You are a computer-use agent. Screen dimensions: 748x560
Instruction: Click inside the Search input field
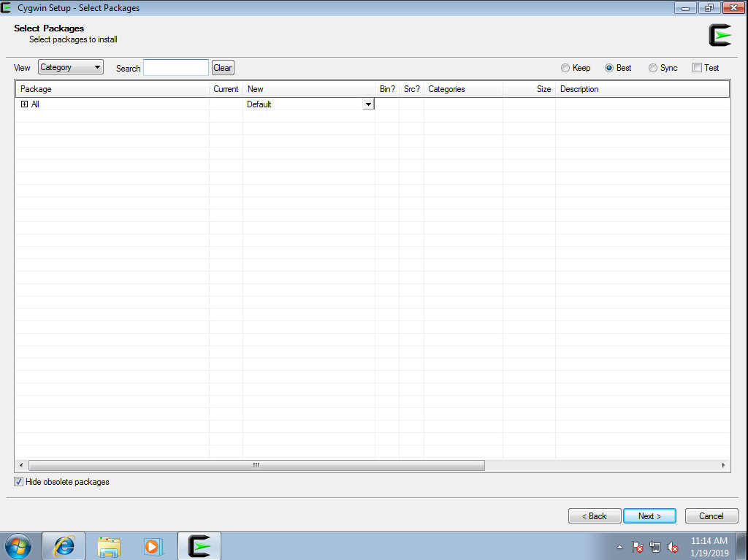[x=176, y=68]
